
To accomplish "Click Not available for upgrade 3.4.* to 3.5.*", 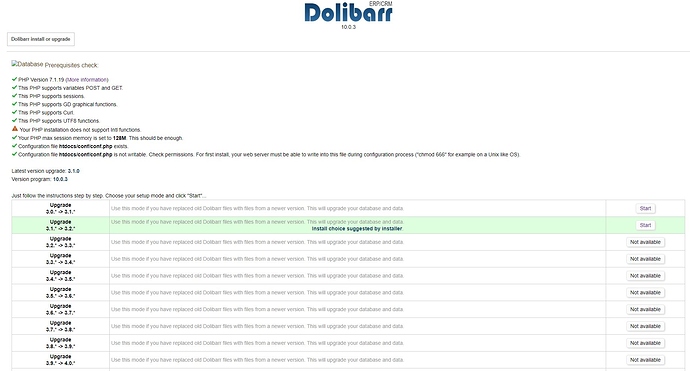I will 645,275.
